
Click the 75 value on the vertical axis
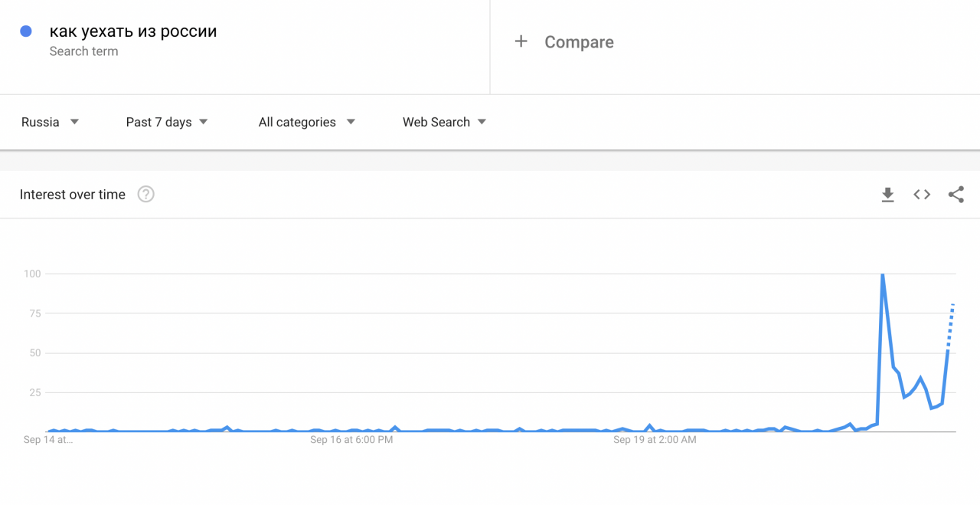32,313
